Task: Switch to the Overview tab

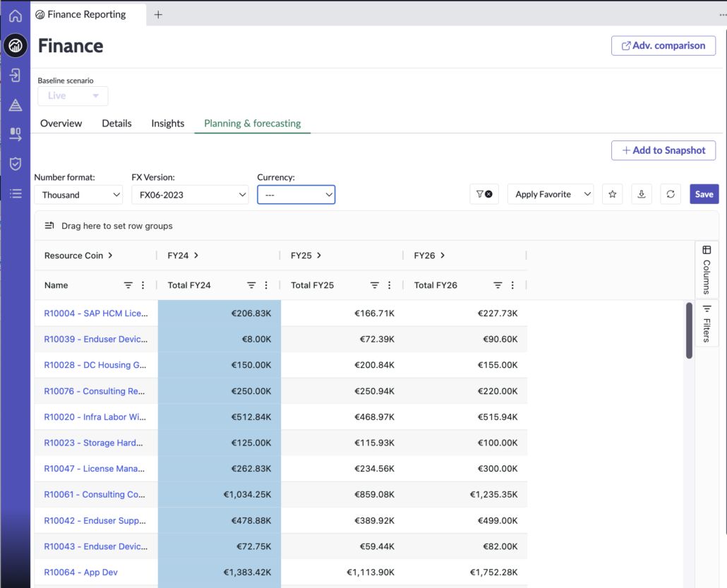Action: click(61, 124)
